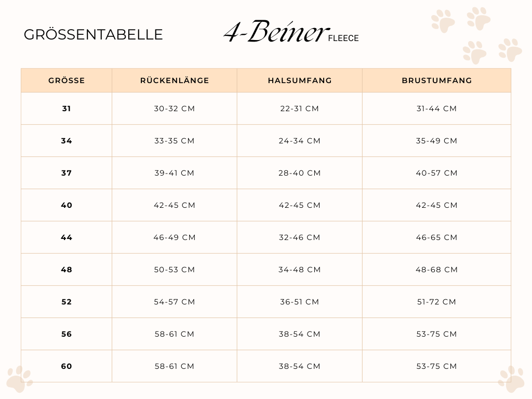The width and height of the screenshot is (532, 399).
Task: Click the 50-53 CM back length cell
Action: (175, 270)
